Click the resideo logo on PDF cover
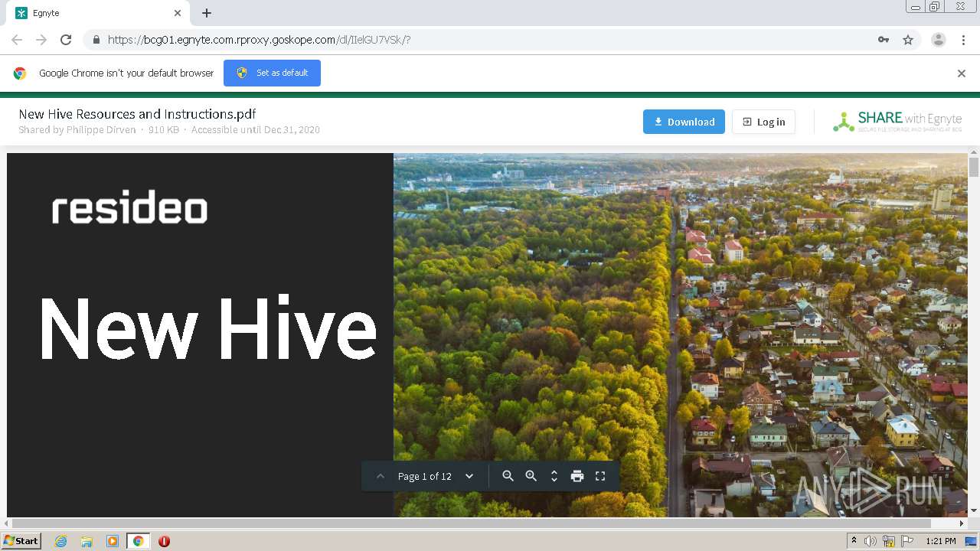Viewport: 980px width, 551px height. [x=129, y=209]
